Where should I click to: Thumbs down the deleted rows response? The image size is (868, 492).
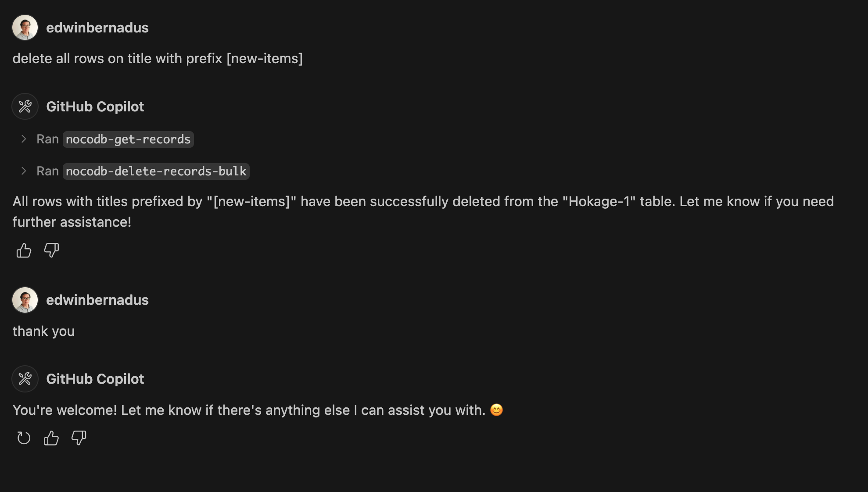pyautogui.click(x=51, y=250)
